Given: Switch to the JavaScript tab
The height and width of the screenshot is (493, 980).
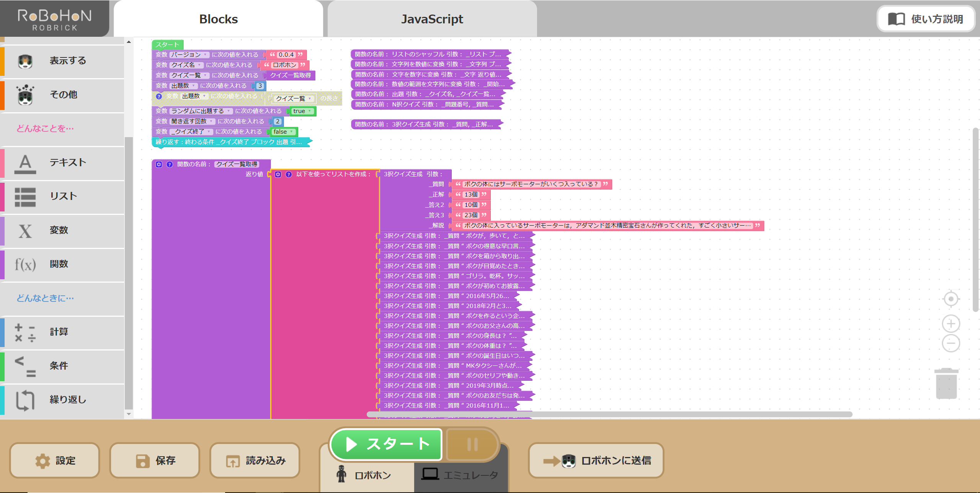Looking at the screenshot, I should click(432, 19).
